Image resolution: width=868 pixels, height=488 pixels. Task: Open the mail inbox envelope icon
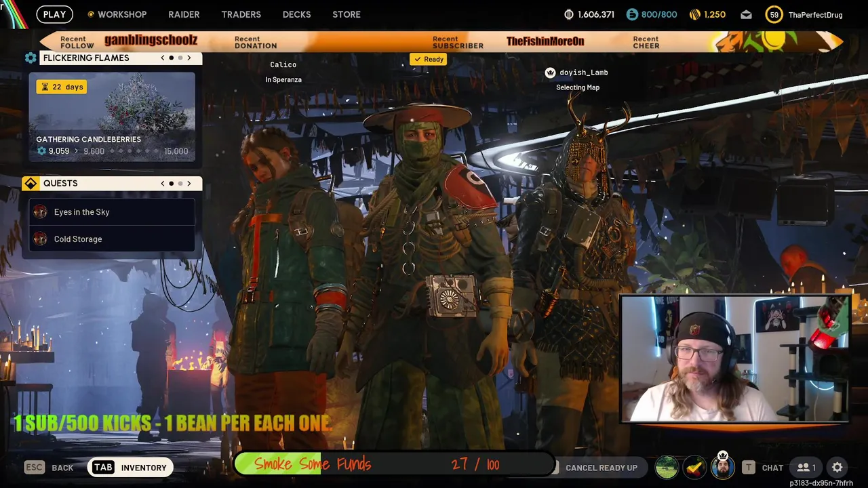pos(746,14)
